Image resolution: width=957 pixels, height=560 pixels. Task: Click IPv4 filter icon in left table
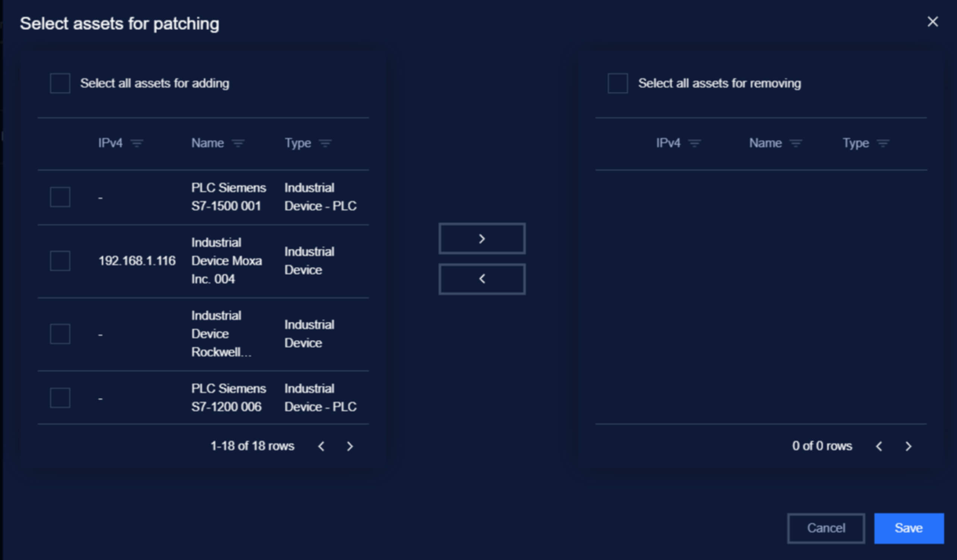pyautogui.click(x=137, y=143)
